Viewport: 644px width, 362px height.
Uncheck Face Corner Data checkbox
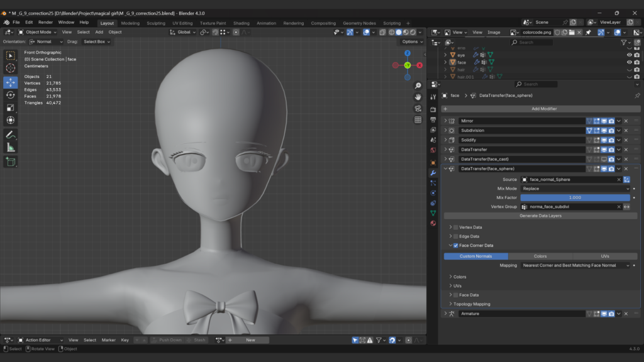tap(456, 246)
